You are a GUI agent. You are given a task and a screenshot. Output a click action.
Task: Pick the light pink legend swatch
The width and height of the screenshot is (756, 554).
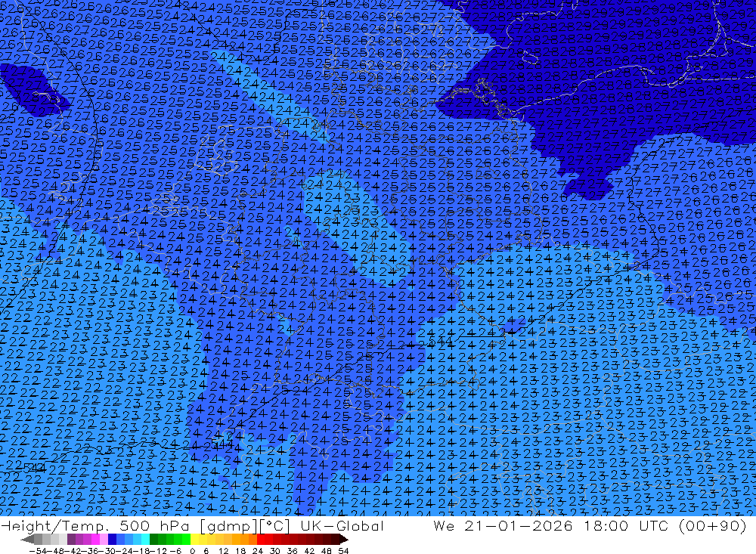pyautogui.click(x=104, y=539)
